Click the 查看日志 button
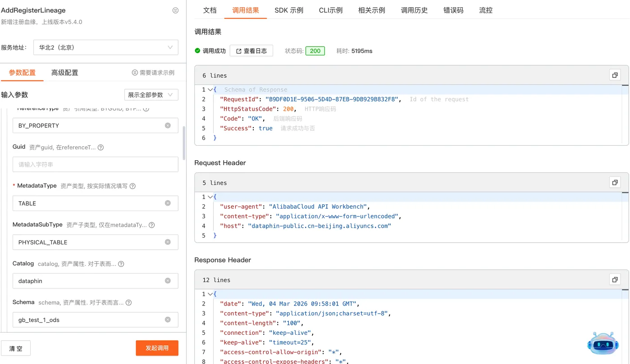 click(251, 51)
